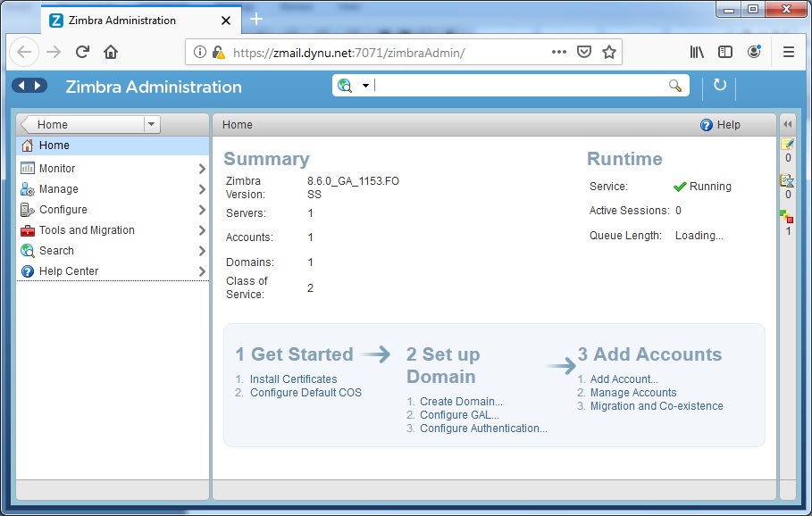The width and height of the screenshot is (812, 516).
Task: Toggle the Firefox sidebar view icon
Action: coord(725,52)
